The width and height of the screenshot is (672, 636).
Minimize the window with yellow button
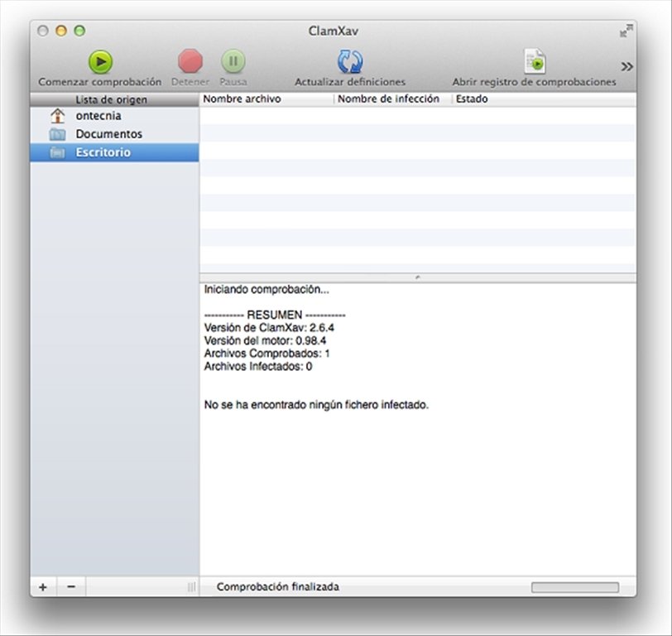[61, 31]
